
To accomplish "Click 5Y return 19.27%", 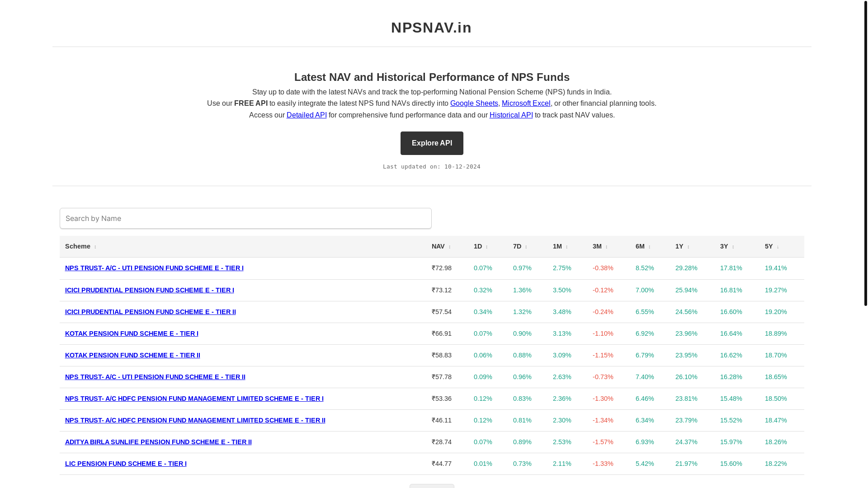I will (x=776, y=290).
